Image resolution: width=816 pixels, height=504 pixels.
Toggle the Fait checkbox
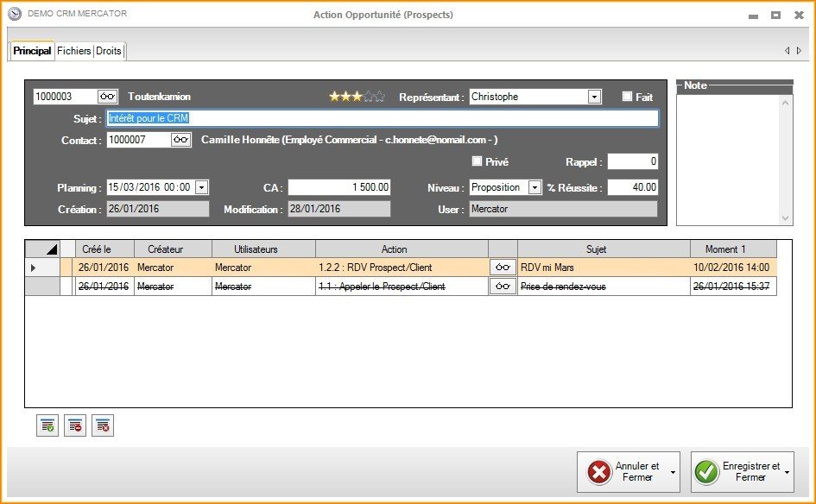pyautogui.click(x=628, y=97)
